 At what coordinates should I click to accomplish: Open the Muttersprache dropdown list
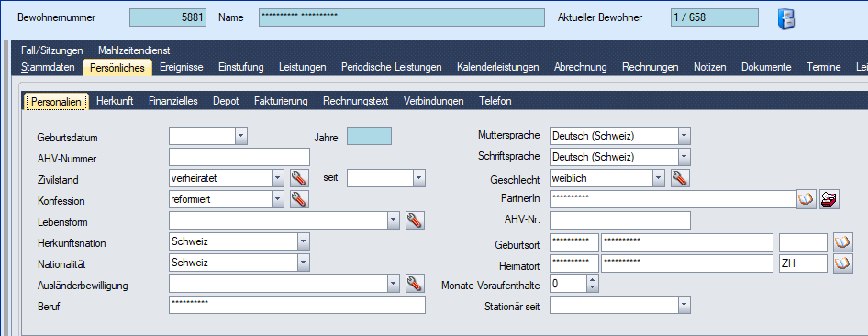pos(684,136)
